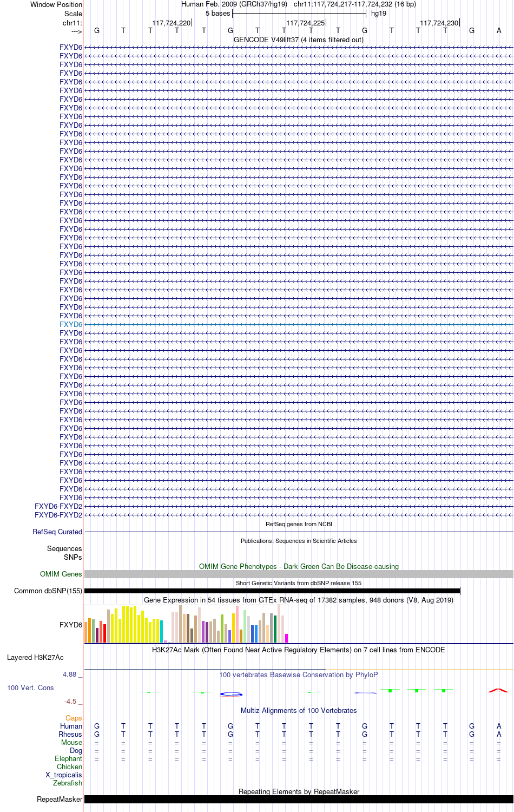Open the 100 Vert. Cons track label
Screen dimensions: 514x812
[x=30, y=687]
